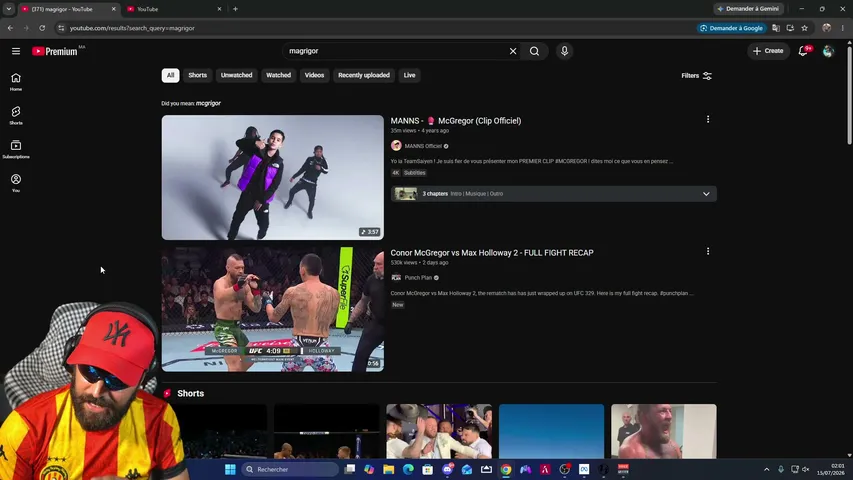Open Microsoft Store from the taskbar
The image size is (853, 480).
(428, 469)
